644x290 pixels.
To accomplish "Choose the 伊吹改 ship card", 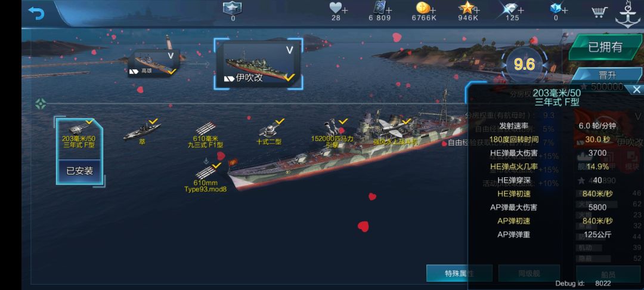I will [258, 63].
